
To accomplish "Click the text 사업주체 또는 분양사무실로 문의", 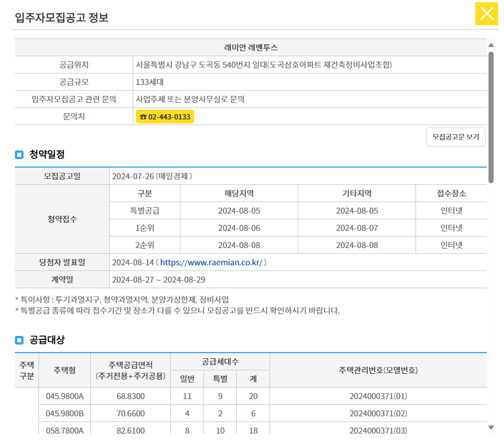I will click(x=190, y=99).
